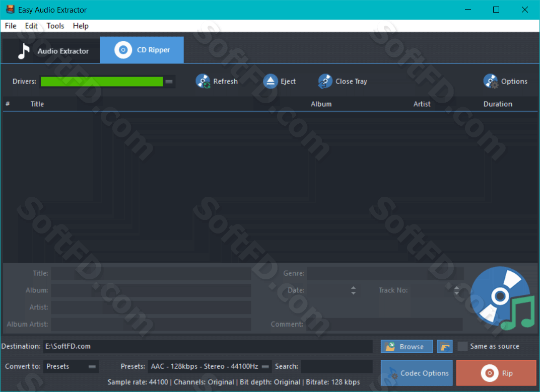
Task: Switch to the Audio Extractor tab
Action: pyautogui.click(x=51, y=50)
